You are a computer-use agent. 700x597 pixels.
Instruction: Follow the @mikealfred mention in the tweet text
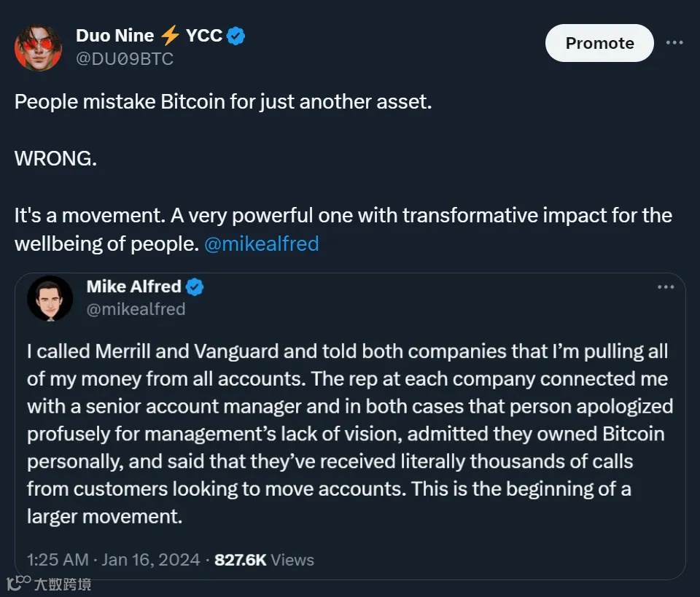(x=262, y=243)
